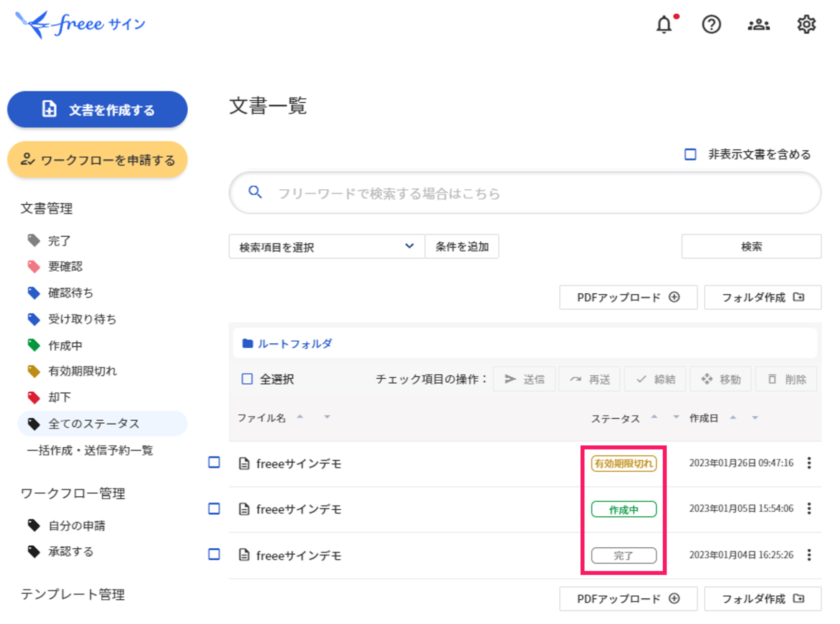Viewport: 840px width, 624px height.
Task: Click the search magnifier icon
Action: (255, 192)
